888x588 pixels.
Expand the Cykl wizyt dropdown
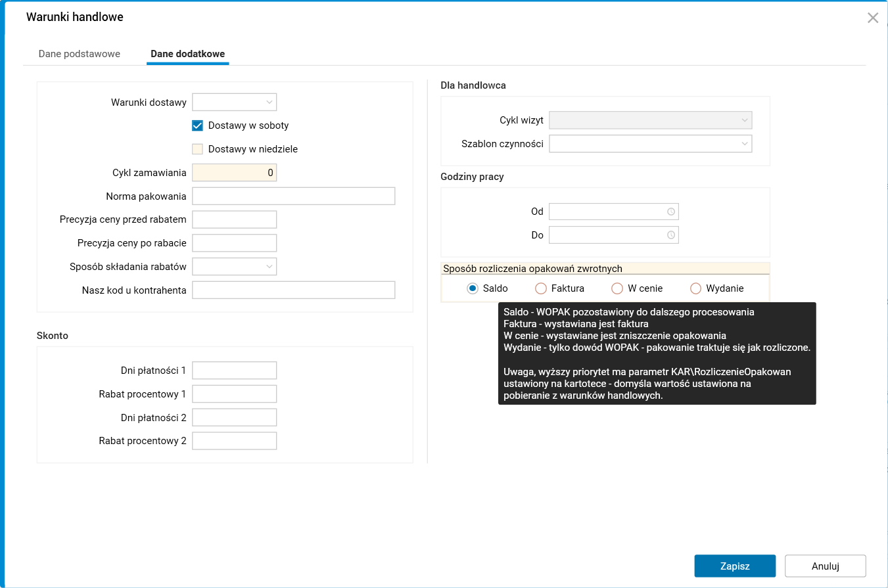[x=650, y=120]
